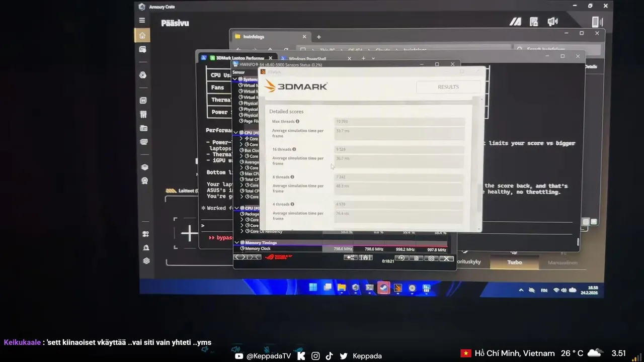Select the Manuaalinen mode in Armoury Crate
This screenshot has height=362, width=644.
tap(562, 262)
